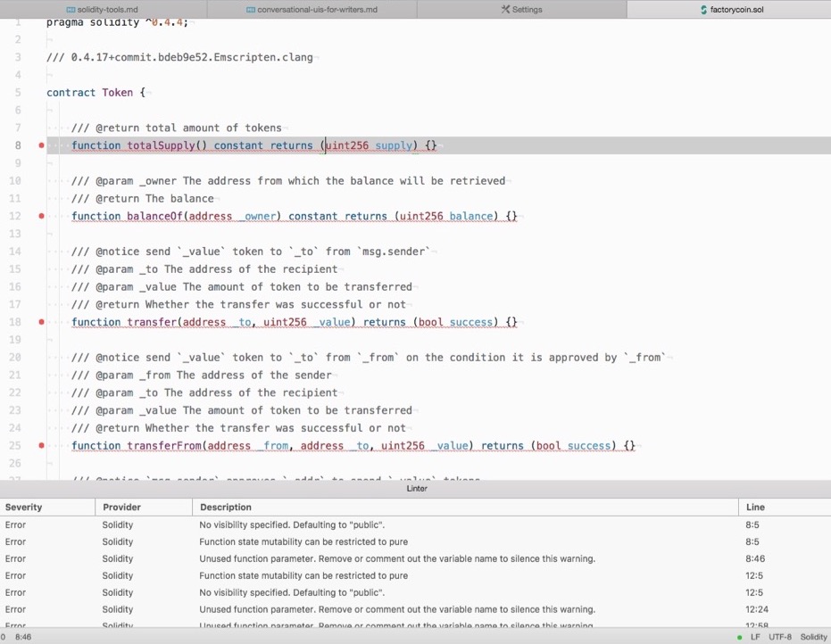Click the solidity-tools.md markdown file icon
This screenshot has height=644, width=831.
coord(71,10)
